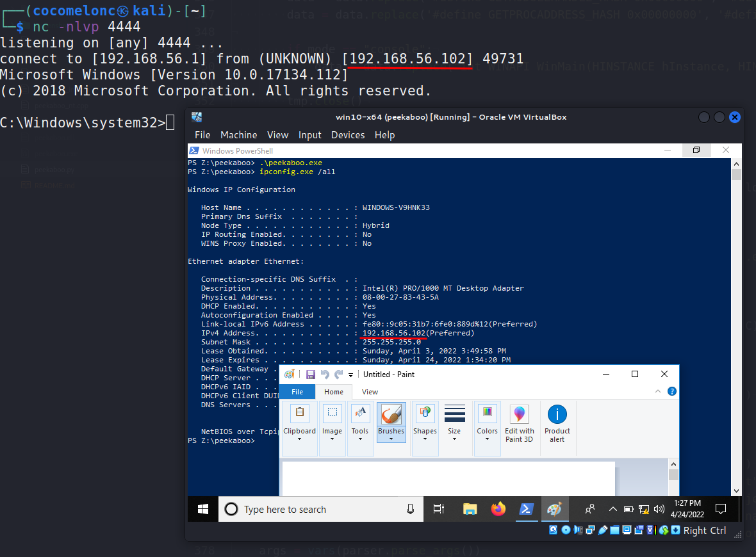This screenshot has height=557, width=756.
Task: Customize Paint Quick Access Toolbar arrow
Action: click(350, 375)
